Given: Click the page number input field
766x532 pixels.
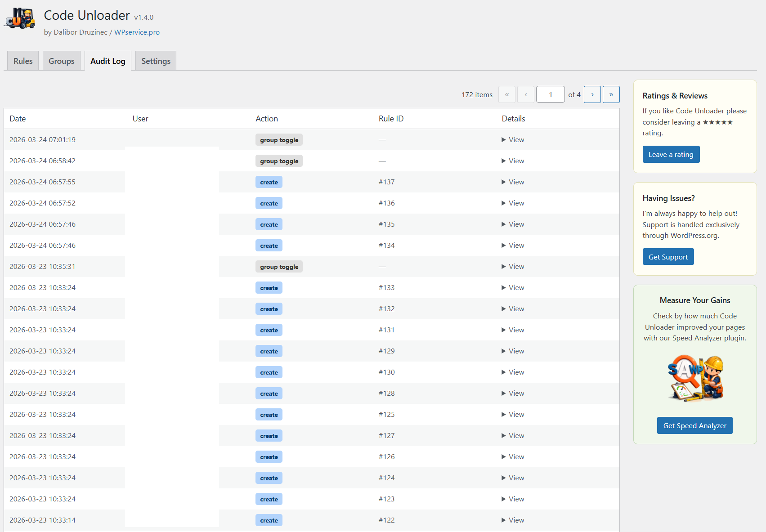Looking at the screenshot, I should (x=550, y=94).
